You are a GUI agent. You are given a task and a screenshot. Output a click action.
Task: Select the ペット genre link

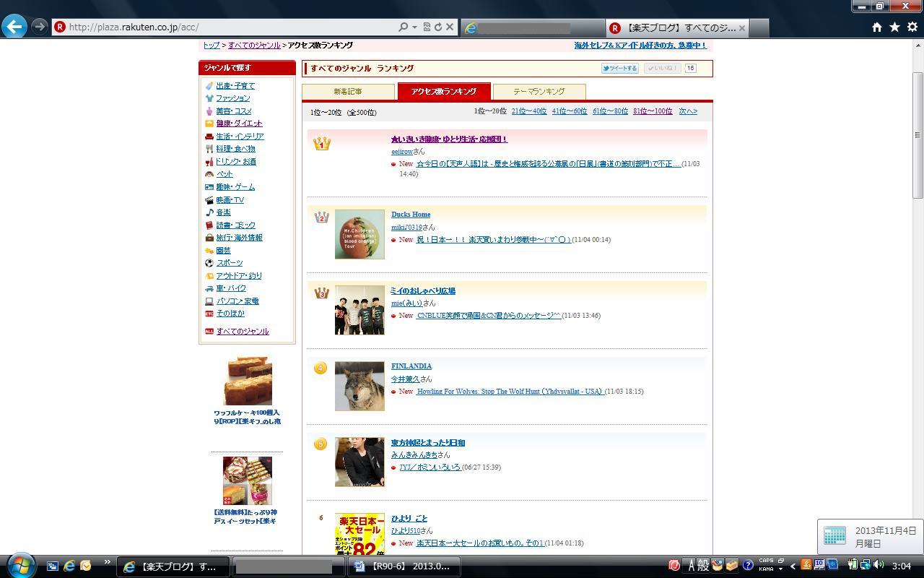225,174
